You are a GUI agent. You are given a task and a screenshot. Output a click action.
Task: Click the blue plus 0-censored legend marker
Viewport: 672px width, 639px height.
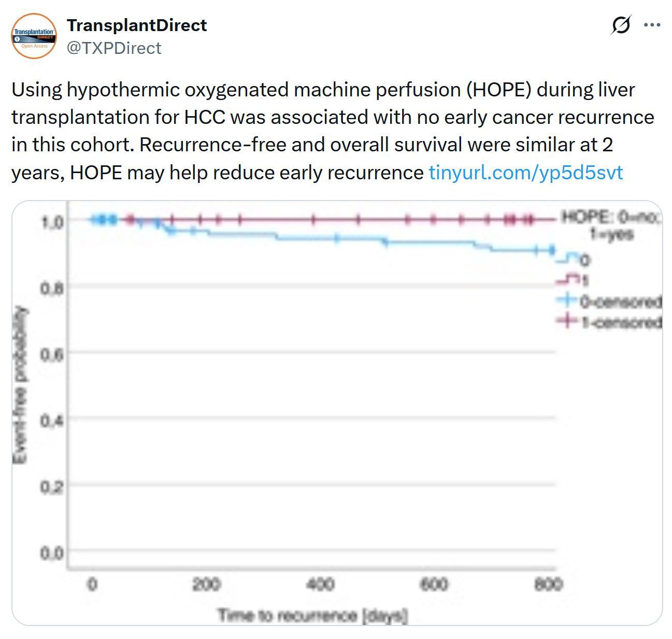coord(568,300)
